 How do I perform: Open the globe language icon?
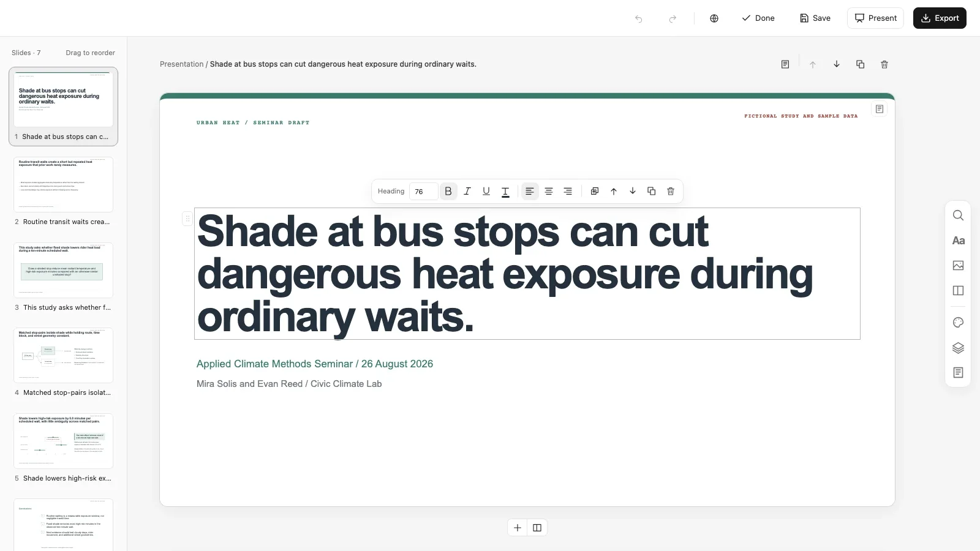[714, 18]
